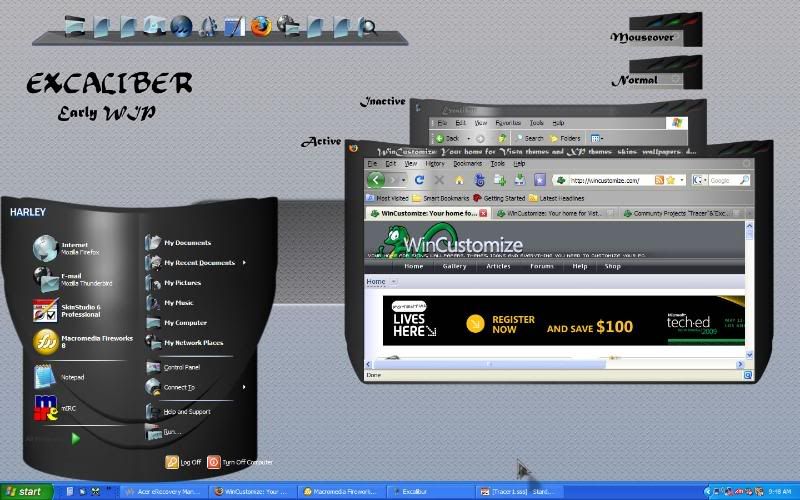
Task: Launch SkinStudio 6 Professional from start menu
Action: [67, 310]
